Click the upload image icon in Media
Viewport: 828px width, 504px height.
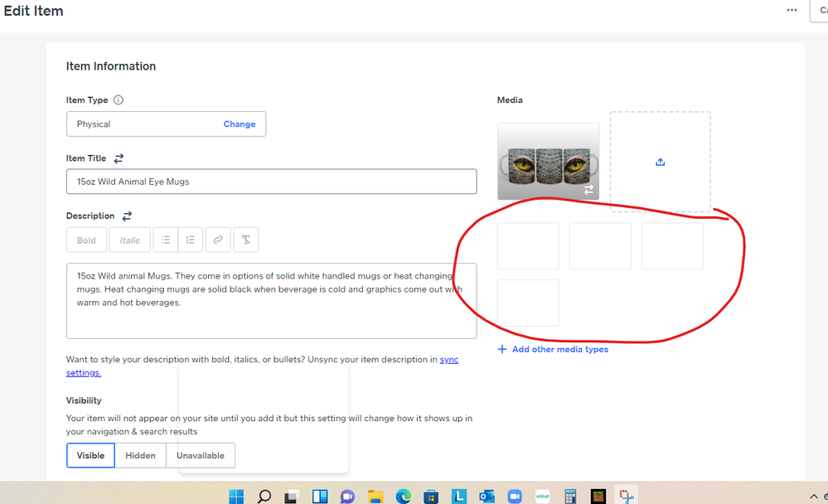click(660, 162)
